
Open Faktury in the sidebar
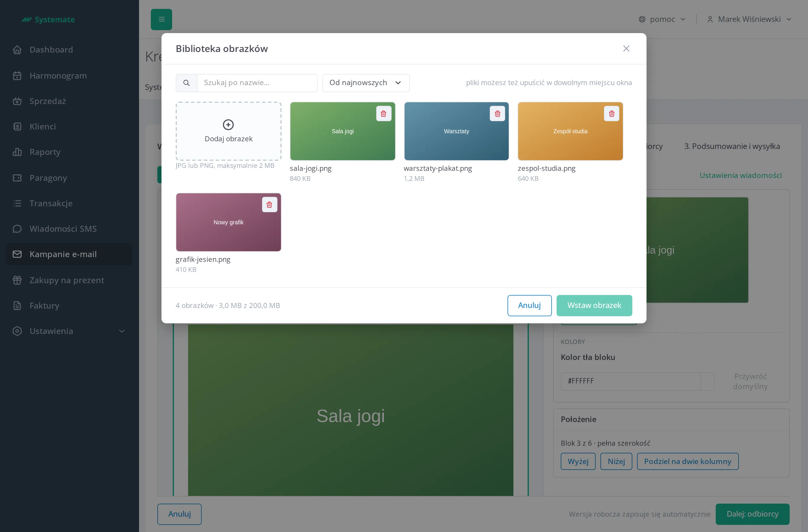click(x=69, y=305)
